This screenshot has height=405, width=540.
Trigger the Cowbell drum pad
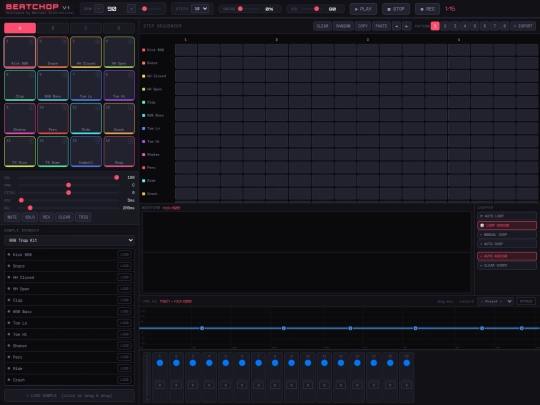(86, 152)
